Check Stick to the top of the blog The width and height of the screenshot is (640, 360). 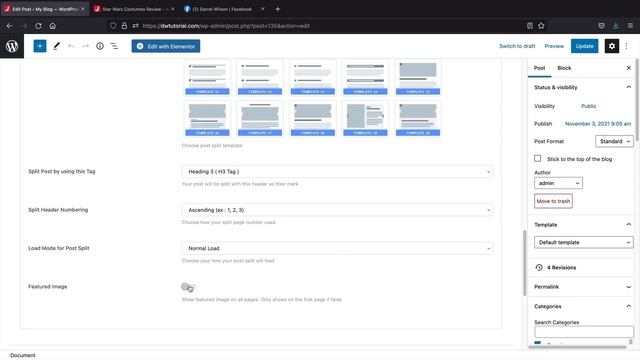(x=538, y=158)
